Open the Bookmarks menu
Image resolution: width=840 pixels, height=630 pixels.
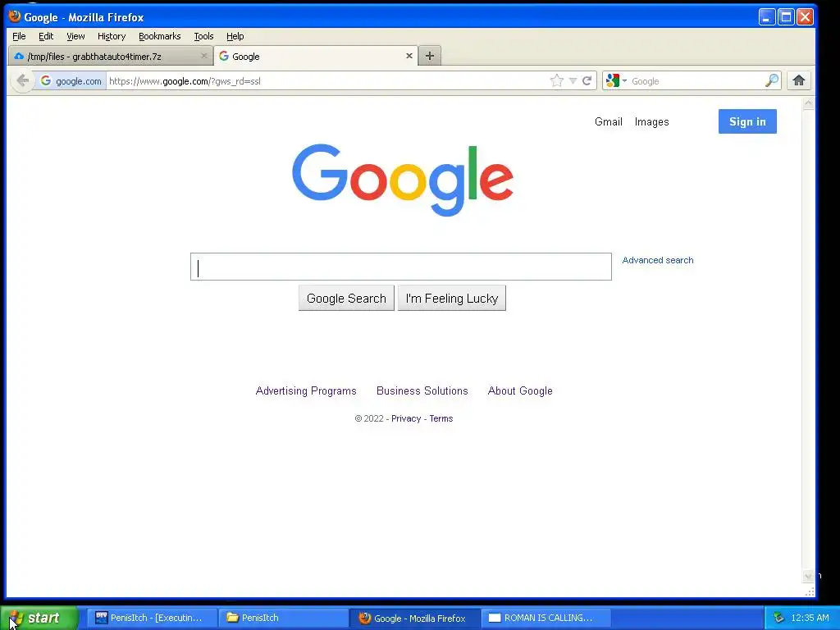tap(160, 36)
